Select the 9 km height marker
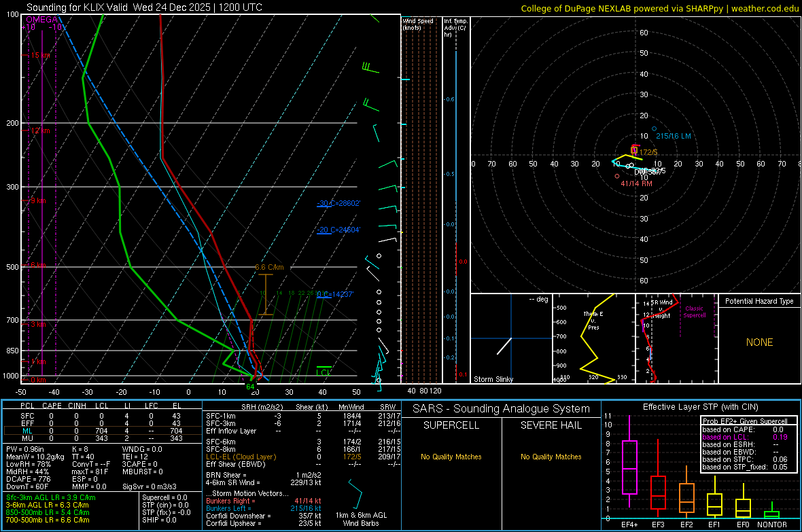The width and height of the screenshot is (802, 532). (38, 200)
